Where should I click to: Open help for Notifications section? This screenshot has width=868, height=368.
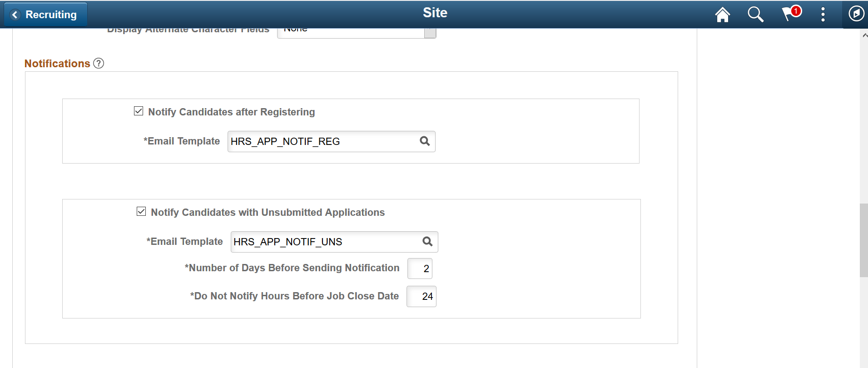pyautogui.click(x=99, y=64)
